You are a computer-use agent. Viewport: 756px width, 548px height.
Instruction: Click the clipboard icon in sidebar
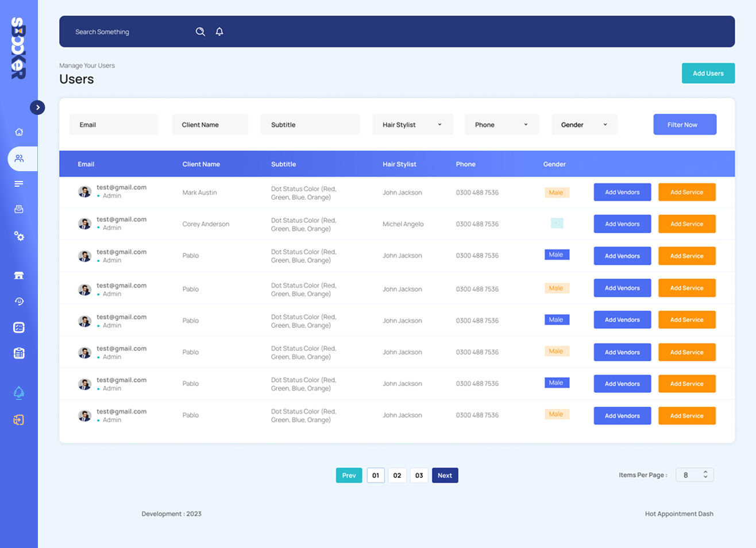tap(19, 353)
